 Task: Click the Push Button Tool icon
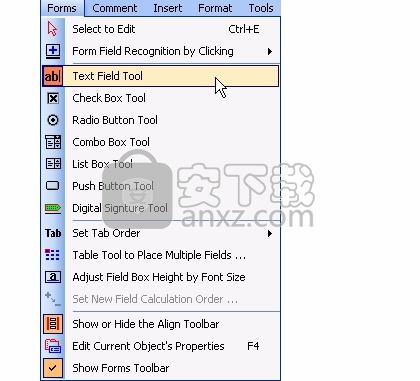pyautogui.click(x=52, y=186)
